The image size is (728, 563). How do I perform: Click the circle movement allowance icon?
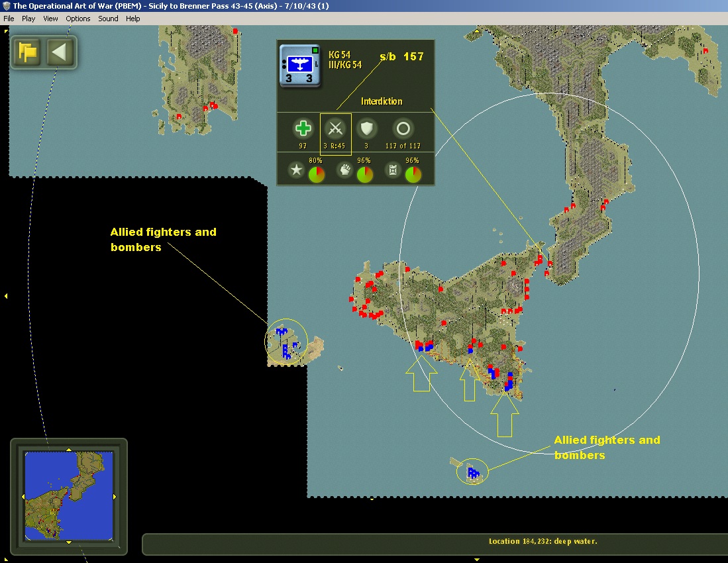pyautogui.click(x=403, y=128)
